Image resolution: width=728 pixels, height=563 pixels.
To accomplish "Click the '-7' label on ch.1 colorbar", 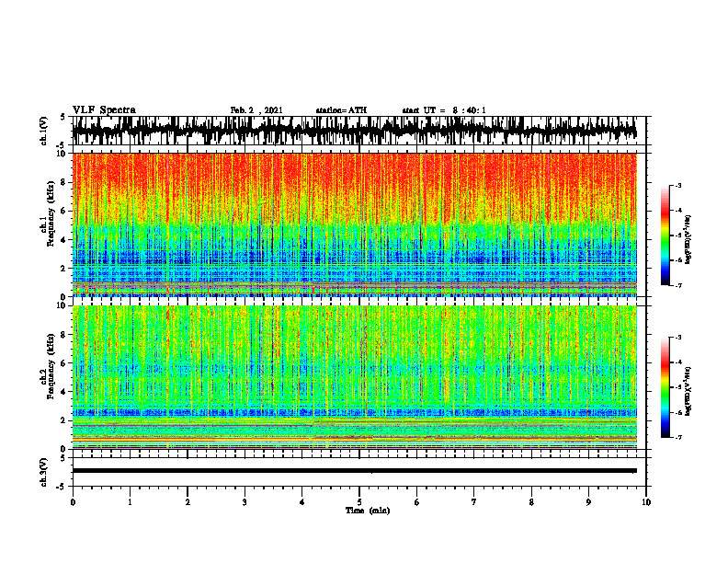I will (678, 285).
